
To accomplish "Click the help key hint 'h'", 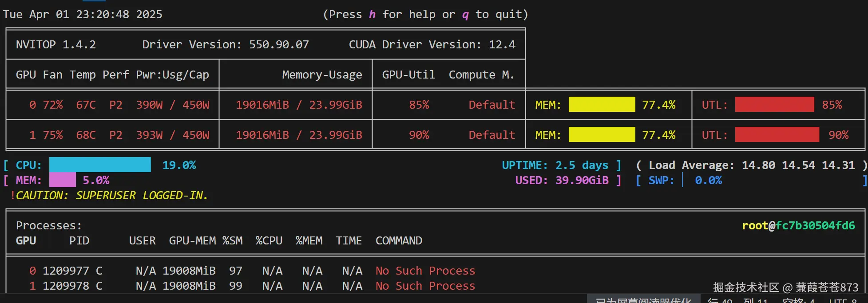I will click(x=372, y=15).
